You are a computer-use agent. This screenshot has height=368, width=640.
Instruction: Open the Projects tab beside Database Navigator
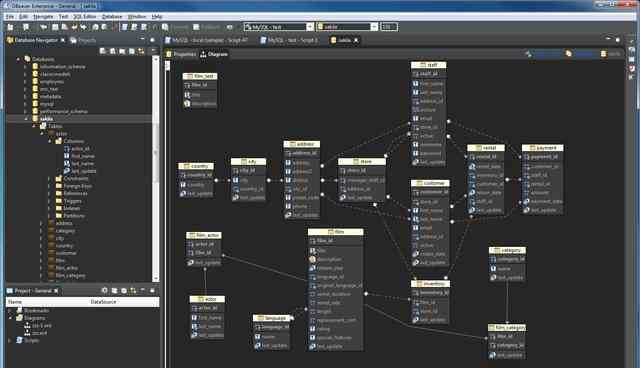[83, 40]
